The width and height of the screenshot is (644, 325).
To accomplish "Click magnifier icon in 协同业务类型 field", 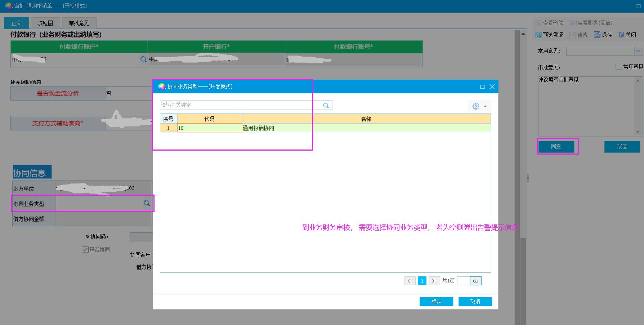I will tap(147, 203).
